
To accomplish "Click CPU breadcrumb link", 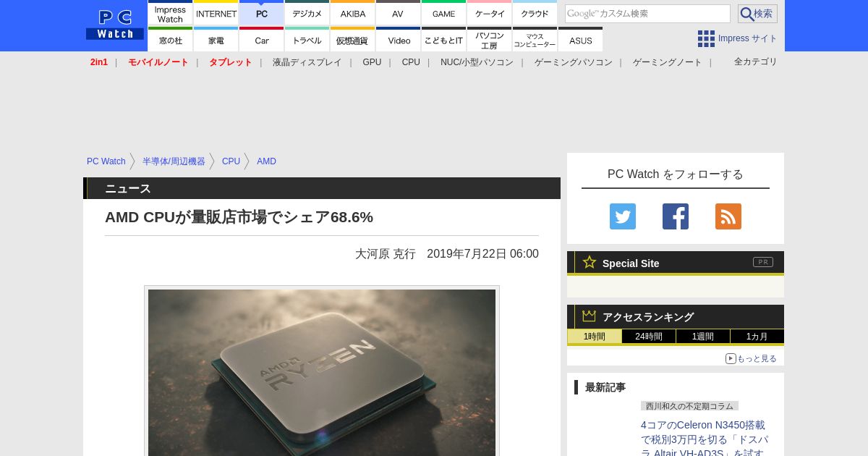I will tap(231, 161).
